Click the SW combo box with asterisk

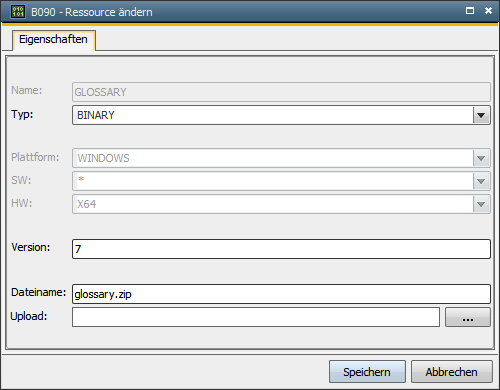point(281,181)
